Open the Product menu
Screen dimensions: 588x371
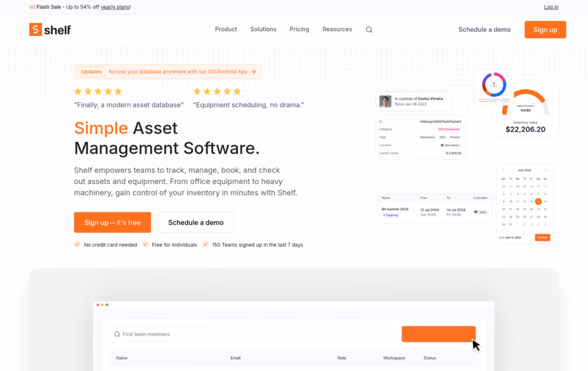[226, 29]
